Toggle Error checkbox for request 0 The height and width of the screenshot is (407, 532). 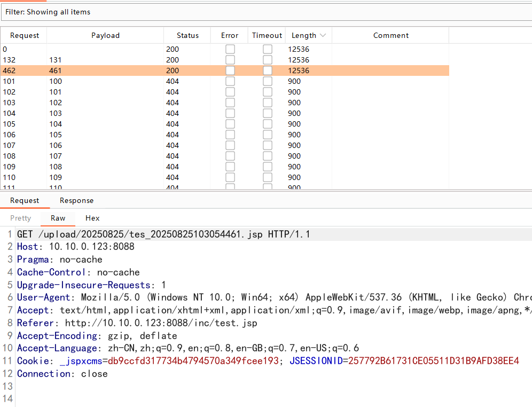pyautogui.click(x=230, y=49)
